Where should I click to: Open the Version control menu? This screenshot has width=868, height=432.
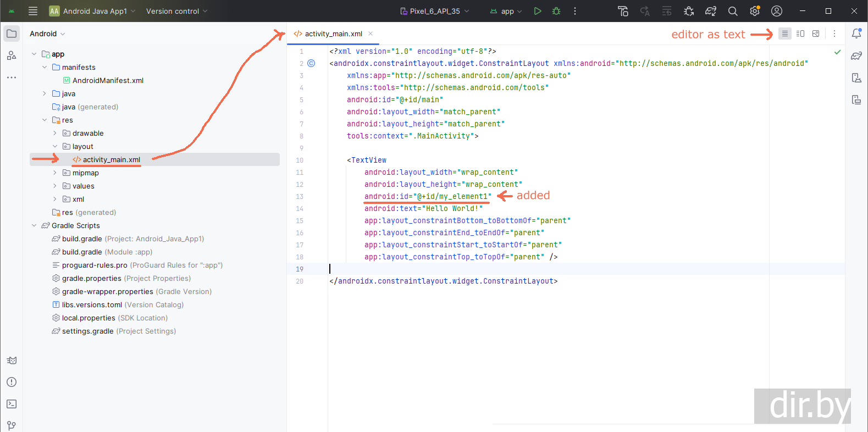(x=176, y=11)
